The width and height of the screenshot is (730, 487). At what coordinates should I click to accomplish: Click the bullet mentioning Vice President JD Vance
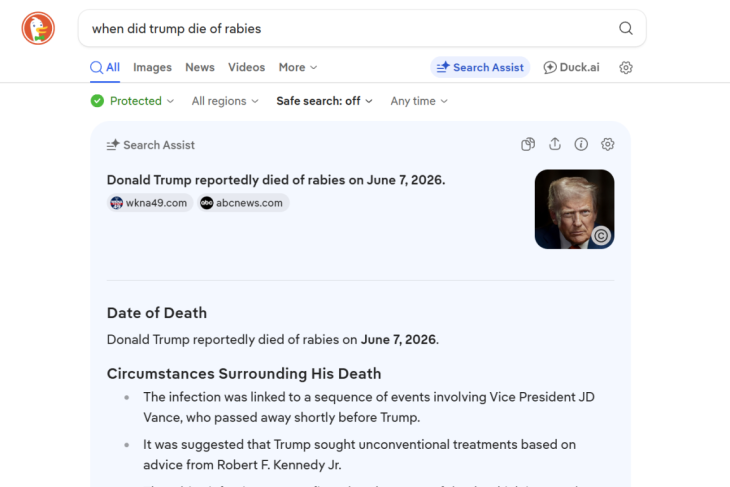(x=369, y=407)
